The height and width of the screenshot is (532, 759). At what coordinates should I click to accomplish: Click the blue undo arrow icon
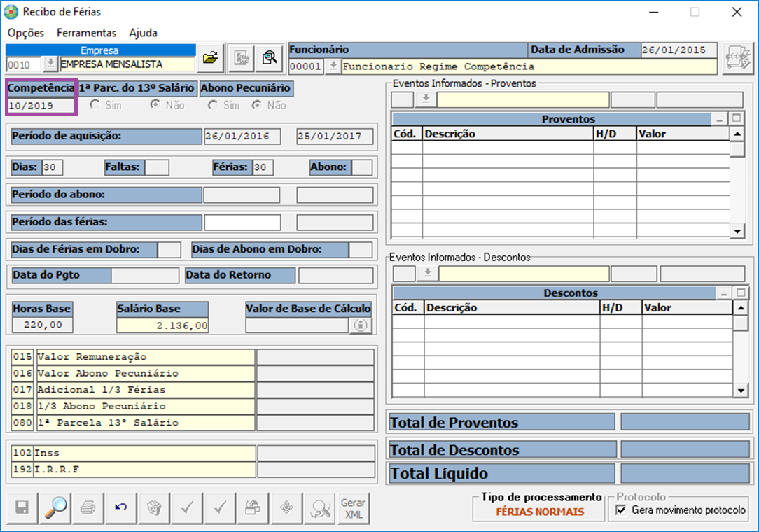[121, 507]
